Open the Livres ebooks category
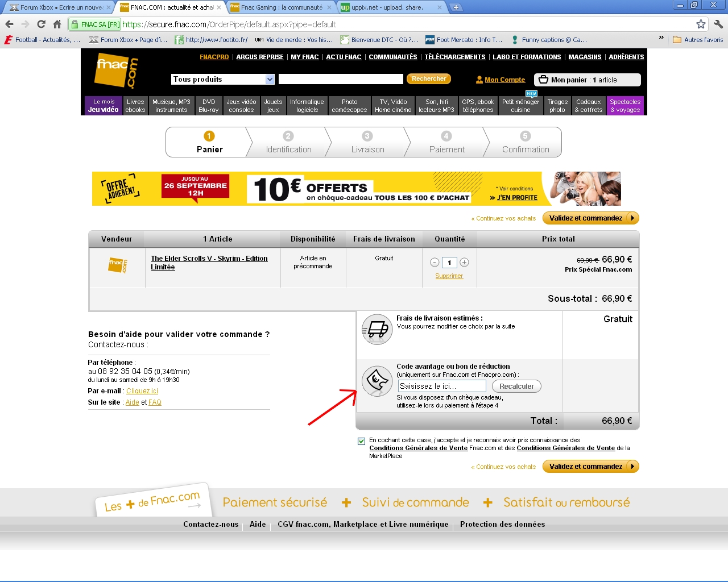This screenshot has height=582, width=728. pyautogui.click(x=135, y=106)
